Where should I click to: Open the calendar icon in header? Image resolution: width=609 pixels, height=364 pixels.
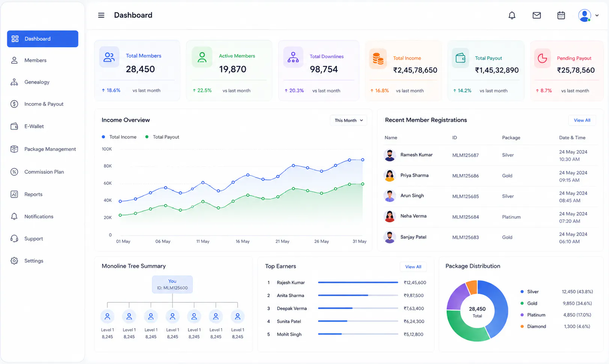tap(561, 15)
